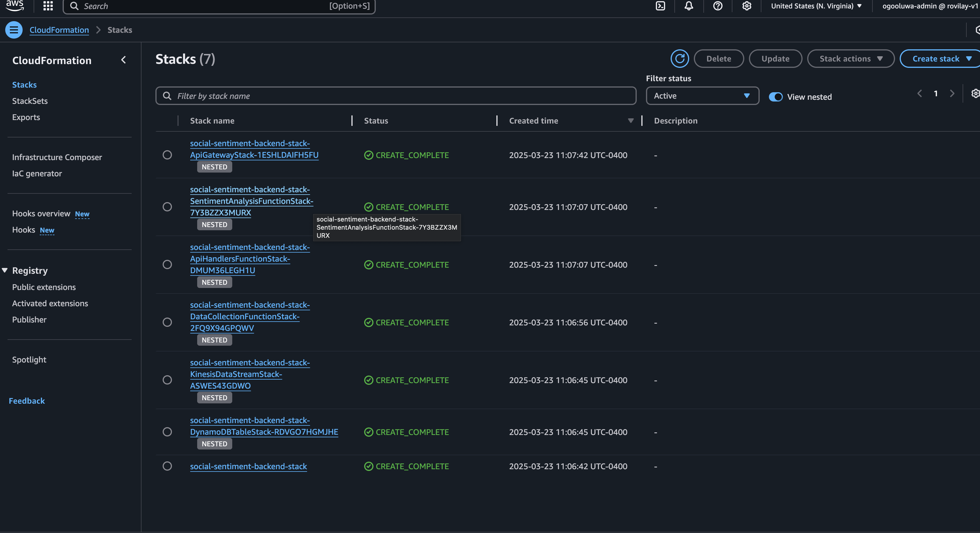Click the magnifier icon in the stack name filter
Screen dimensions: 980x533
[167, 96]
